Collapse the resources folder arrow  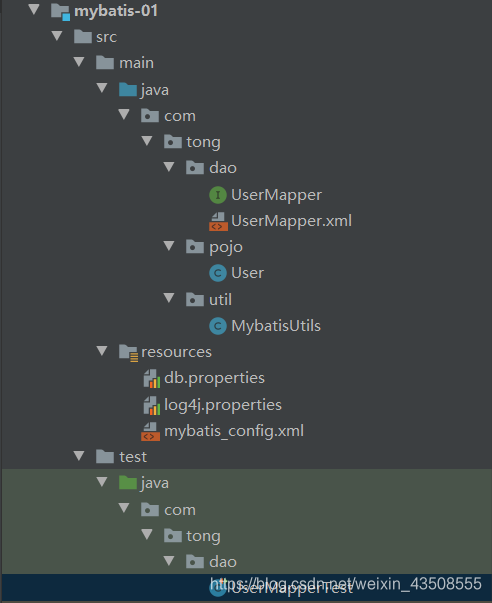102,351
